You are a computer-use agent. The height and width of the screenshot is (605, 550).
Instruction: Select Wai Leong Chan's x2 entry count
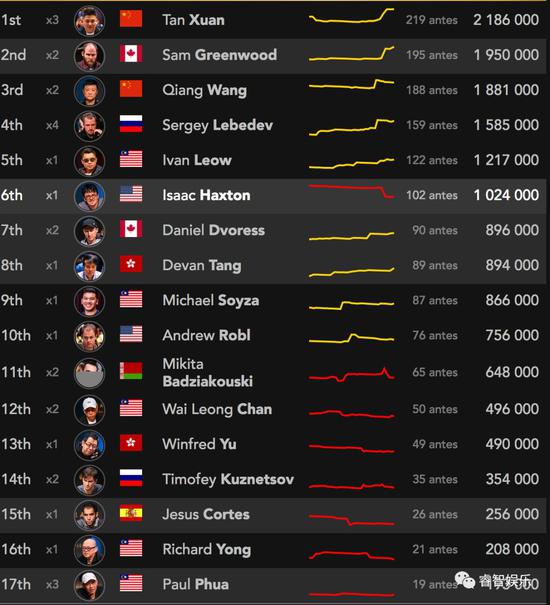tap(52, 409)
